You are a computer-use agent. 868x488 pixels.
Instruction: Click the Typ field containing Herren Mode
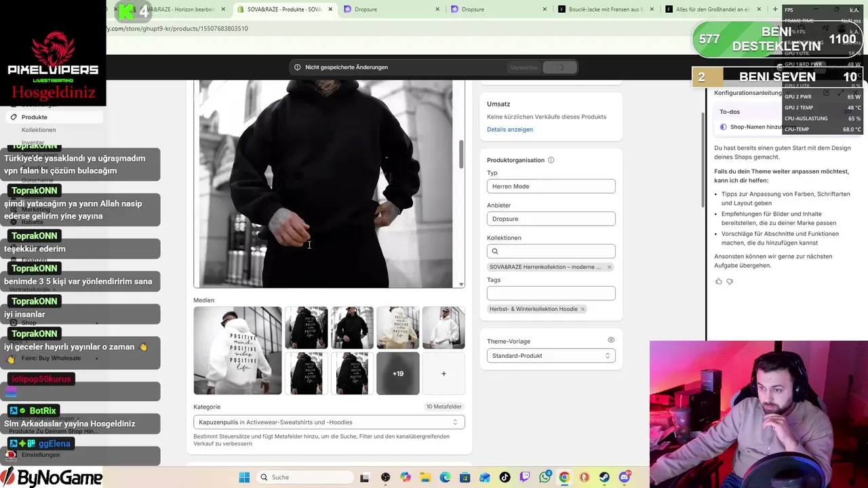pyautogui.click(x=551, y=186)
